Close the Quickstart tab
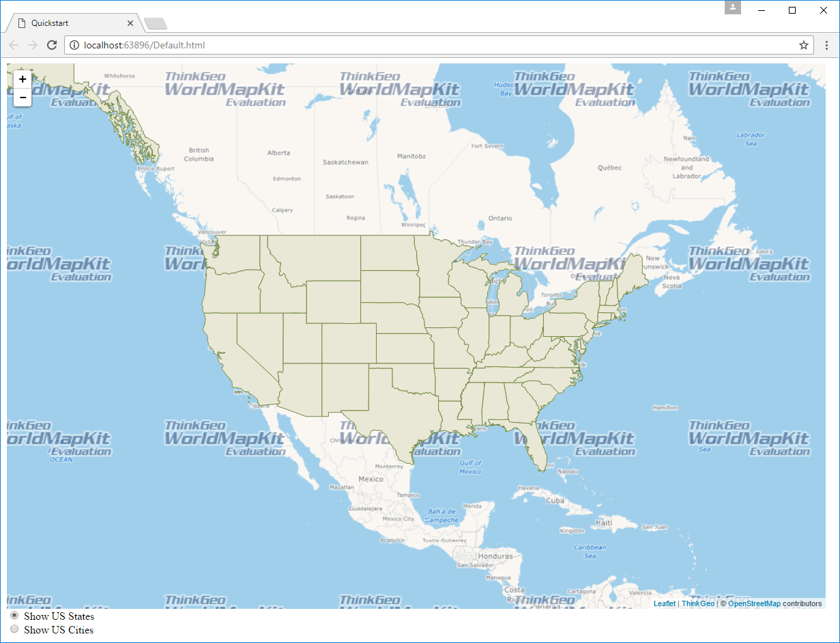This screenshot has width=840, height=643. (x=130, y=23)
